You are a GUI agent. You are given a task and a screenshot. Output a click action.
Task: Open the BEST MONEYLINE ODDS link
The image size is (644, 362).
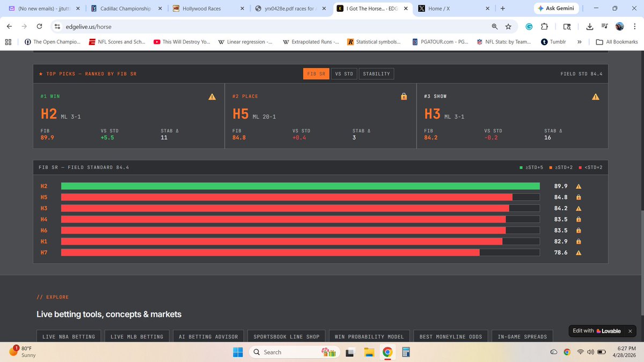(451, 336)
